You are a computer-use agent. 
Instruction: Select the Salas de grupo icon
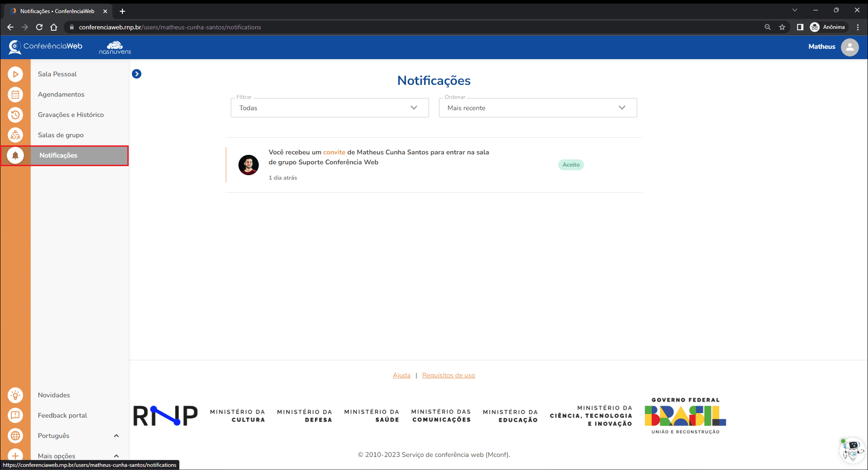click(15, 135)
